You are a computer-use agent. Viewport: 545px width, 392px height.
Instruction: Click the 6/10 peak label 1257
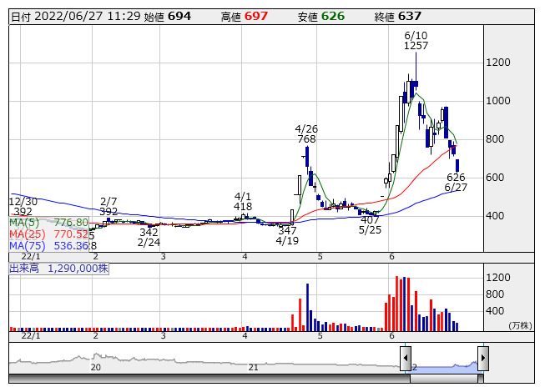pos(415,46)
